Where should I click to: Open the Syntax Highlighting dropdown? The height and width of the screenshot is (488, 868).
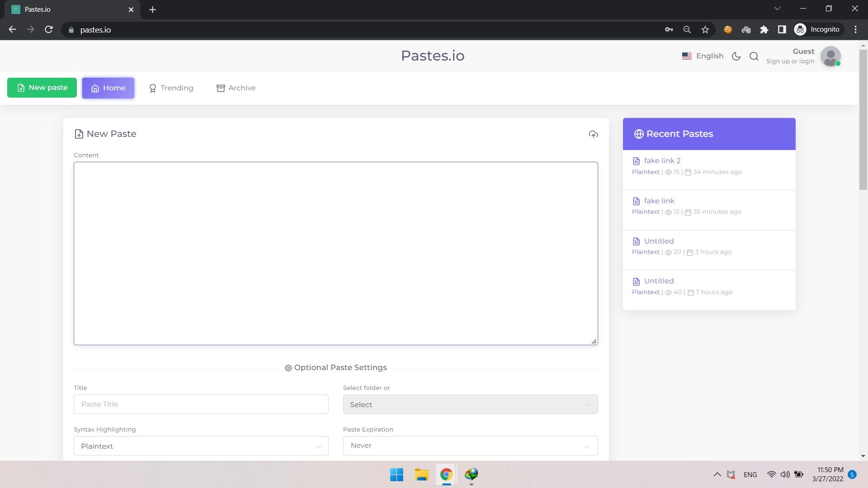pos(201,446)
